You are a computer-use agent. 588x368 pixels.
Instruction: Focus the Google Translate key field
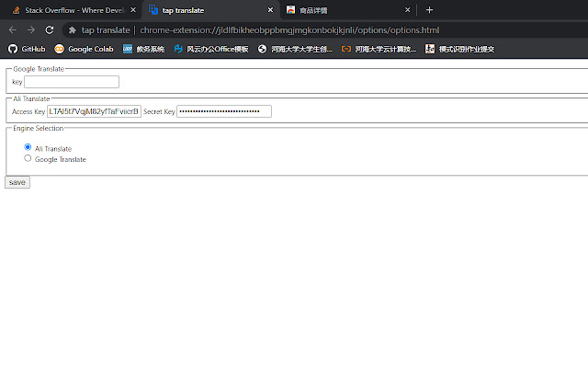tap(72, 82)
